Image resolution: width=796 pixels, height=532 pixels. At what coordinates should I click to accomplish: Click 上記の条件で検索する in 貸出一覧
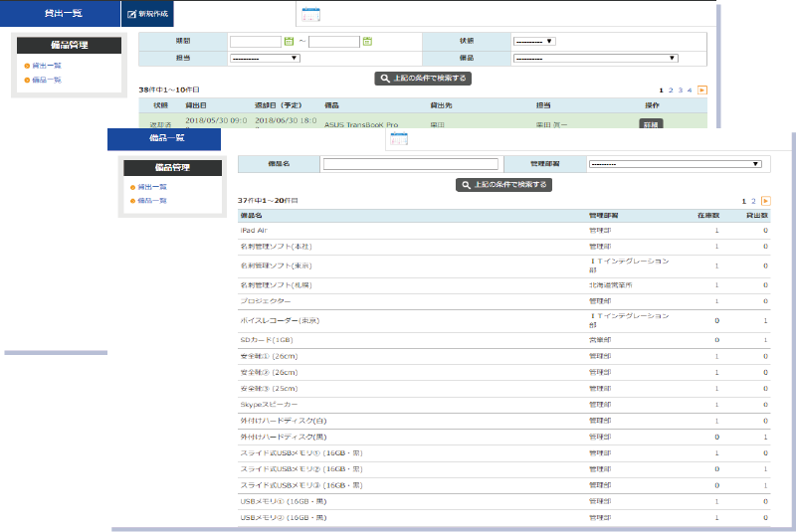tap(423, 79)
